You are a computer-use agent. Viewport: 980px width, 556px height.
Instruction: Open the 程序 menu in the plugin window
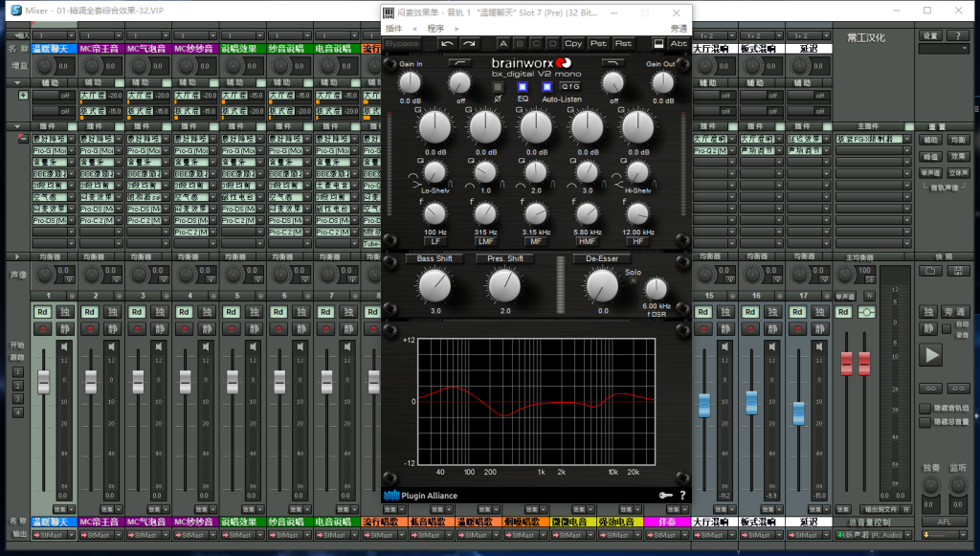pyautogui.click(x=435, y=29)
